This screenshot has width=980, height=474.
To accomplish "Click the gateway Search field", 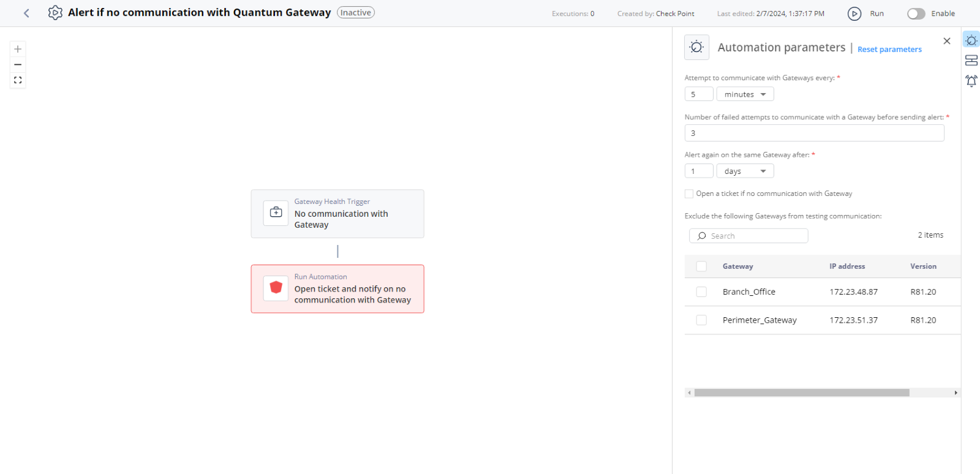I will [x=748, y=236].
